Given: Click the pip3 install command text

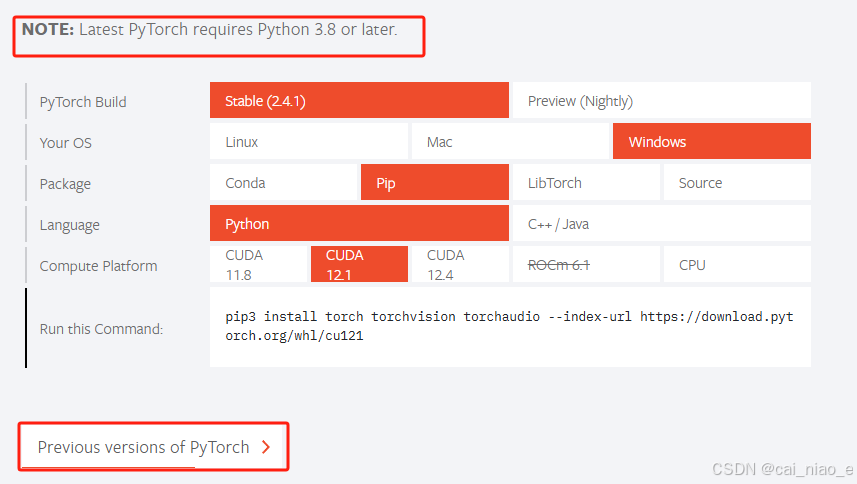Looking at the screenshot, I should click(509, 326).
